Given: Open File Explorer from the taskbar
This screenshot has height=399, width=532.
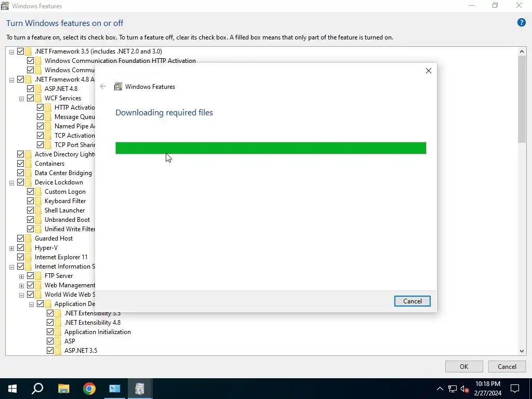Looking at the screenshot, I should (x=63, y=389).
